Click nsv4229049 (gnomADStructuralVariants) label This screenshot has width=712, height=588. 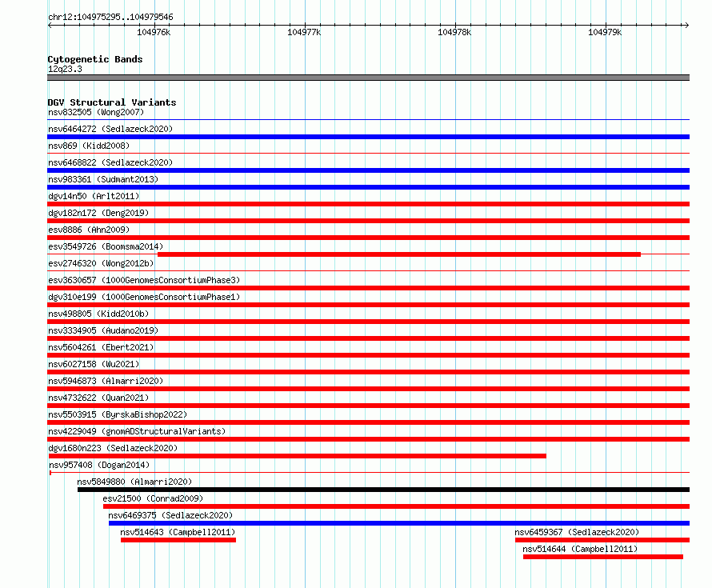pos(137,431)
